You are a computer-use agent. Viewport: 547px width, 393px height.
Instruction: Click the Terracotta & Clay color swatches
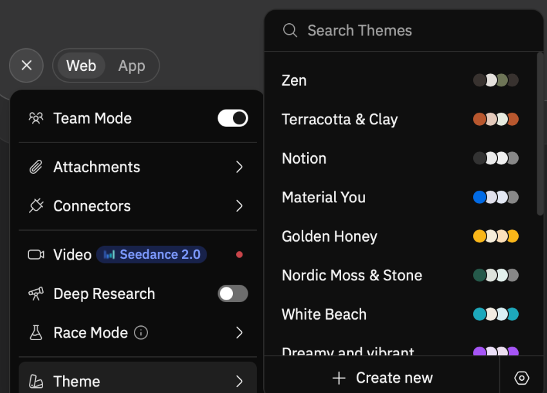click(x=496, y=119)
